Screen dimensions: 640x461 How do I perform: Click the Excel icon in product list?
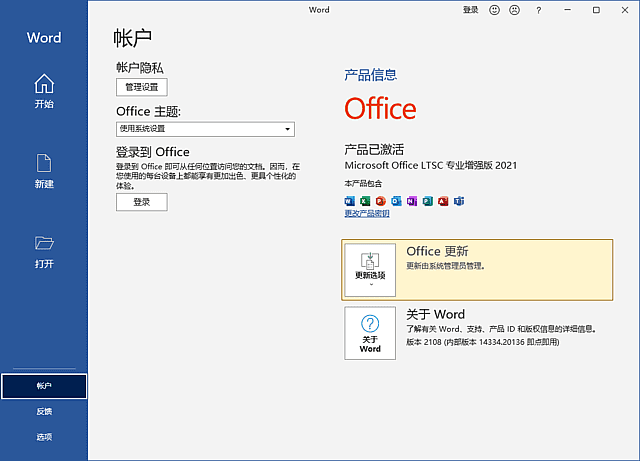tap(365, 201)
